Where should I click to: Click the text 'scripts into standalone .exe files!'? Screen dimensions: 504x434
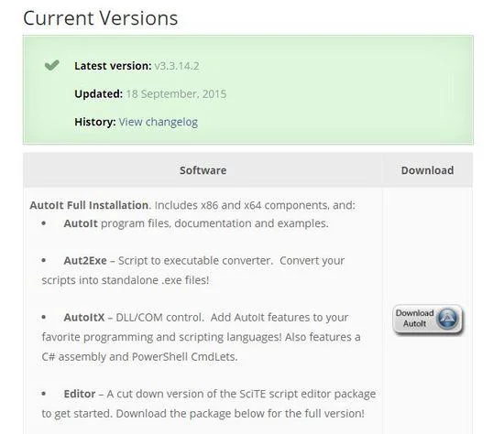coord(126,280)
